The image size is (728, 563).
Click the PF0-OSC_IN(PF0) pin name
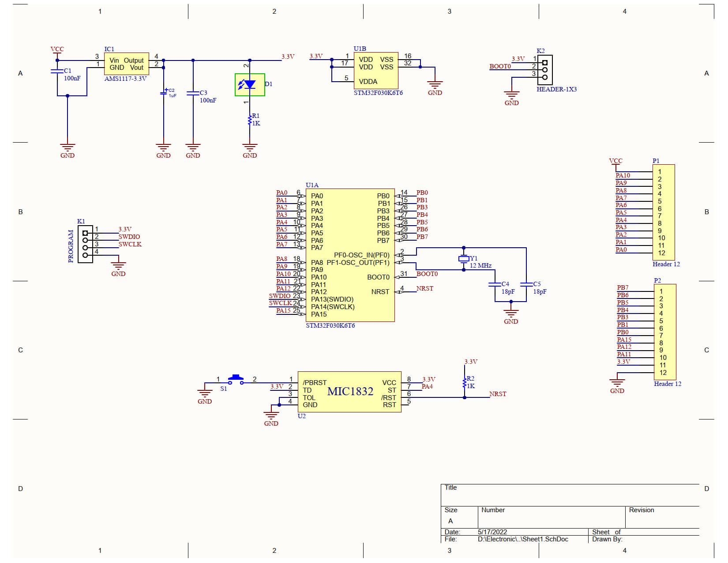coord(362,255)
